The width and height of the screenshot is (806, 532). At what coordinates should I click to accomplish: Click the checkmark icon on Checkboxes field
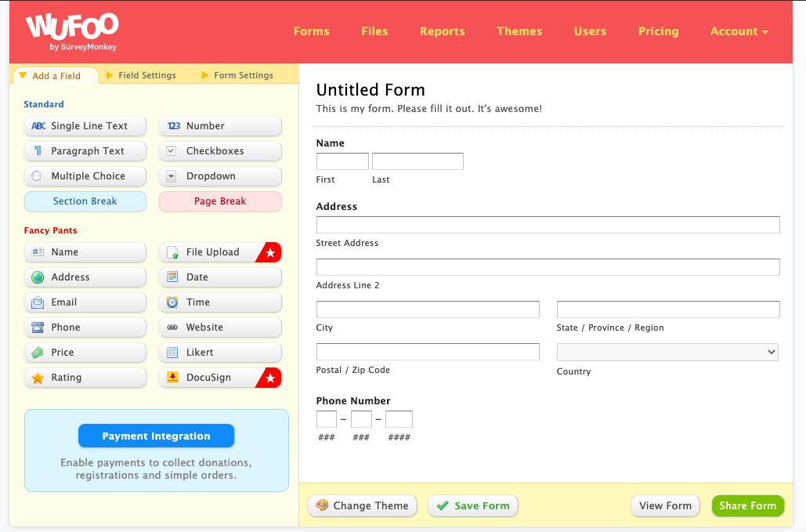[172, 150]
